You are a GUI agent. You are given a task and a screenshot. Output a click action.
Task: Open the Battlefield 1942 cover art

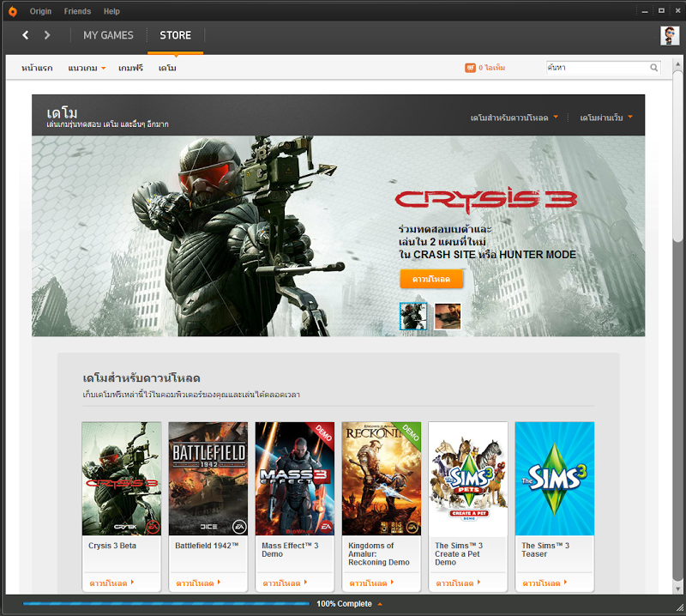(x=208, y=479)
